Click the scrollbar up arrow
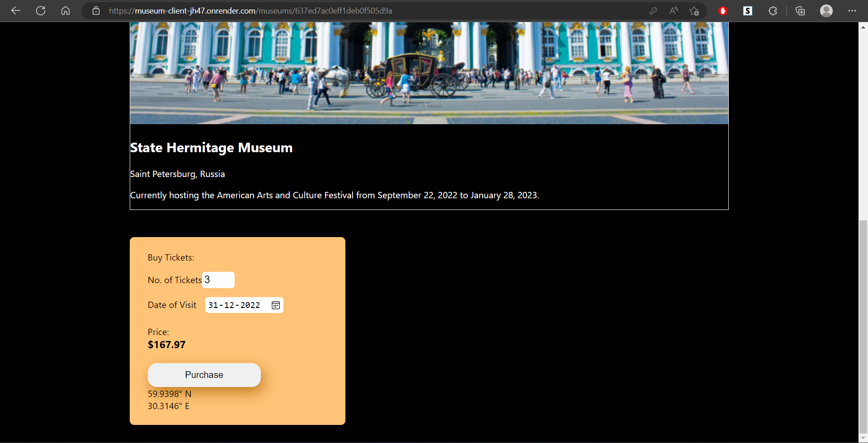 (863, 27)
